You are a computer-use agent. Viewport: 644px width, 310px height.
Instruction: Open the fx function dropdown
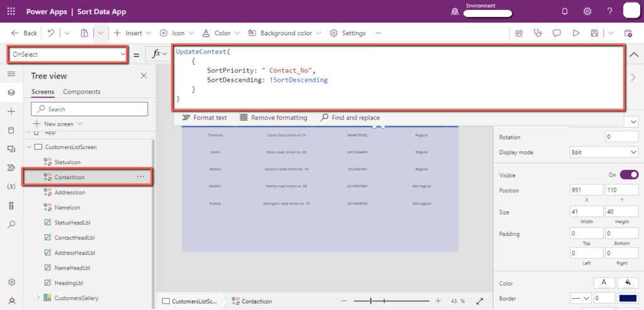[160, 54]
